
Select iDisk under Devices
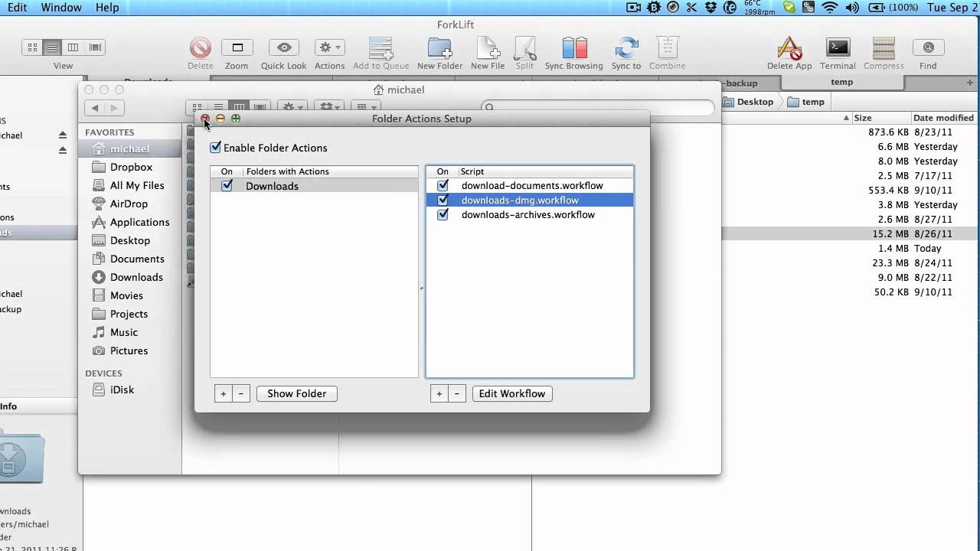(x=122, y=390)
